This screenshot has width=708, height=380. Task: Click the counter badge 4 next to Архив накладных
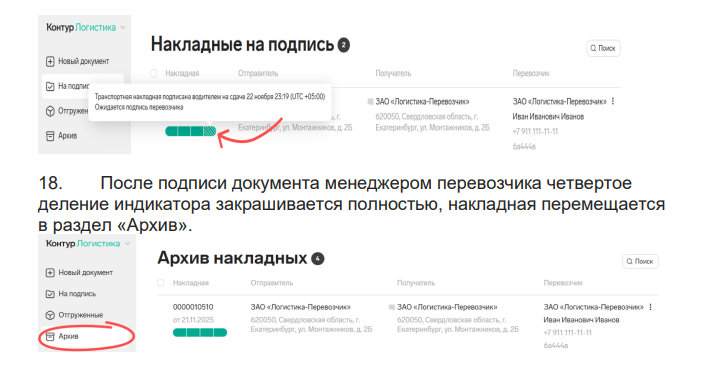pos(318,259)
